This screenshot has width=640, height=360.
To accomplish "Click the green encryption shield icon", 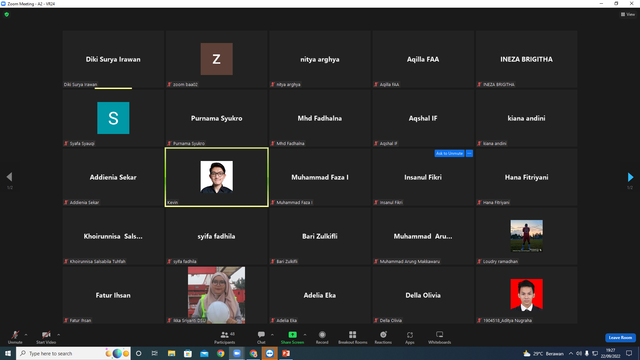I will click(7, 14).
